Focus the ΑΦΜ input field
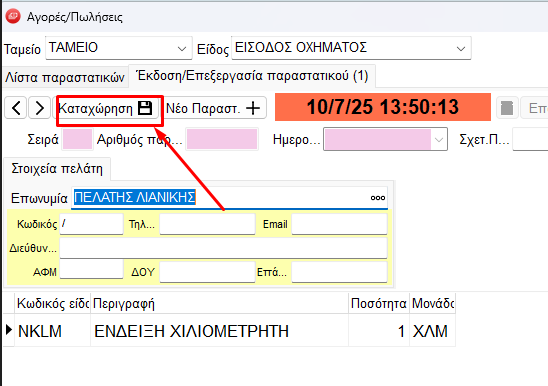 coord(92,270)
